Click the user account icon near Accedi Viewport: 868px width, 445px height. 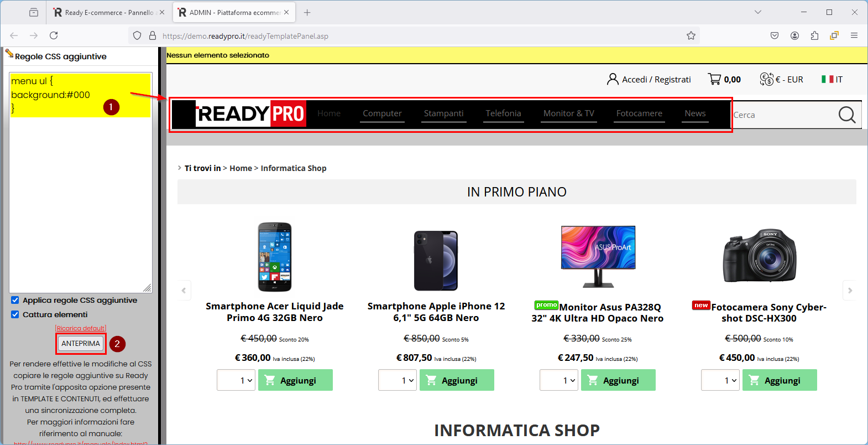613,79
